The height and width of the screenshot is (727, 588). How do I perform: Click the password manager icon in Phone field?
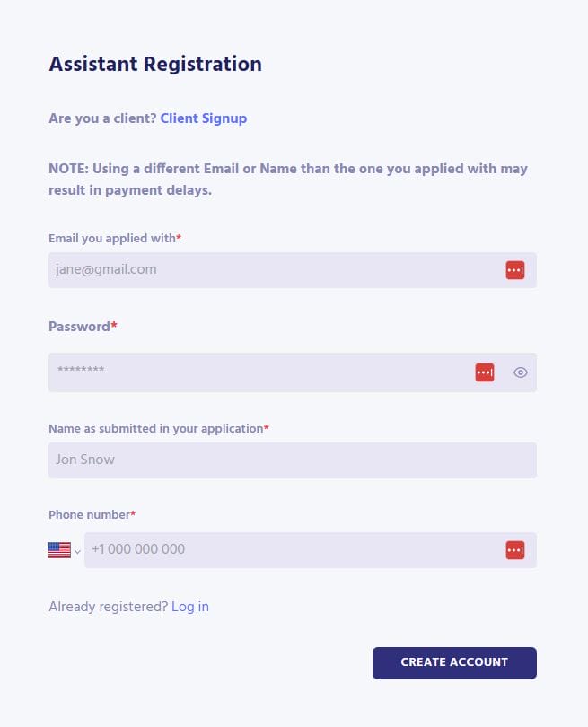[x=514, y=550]
